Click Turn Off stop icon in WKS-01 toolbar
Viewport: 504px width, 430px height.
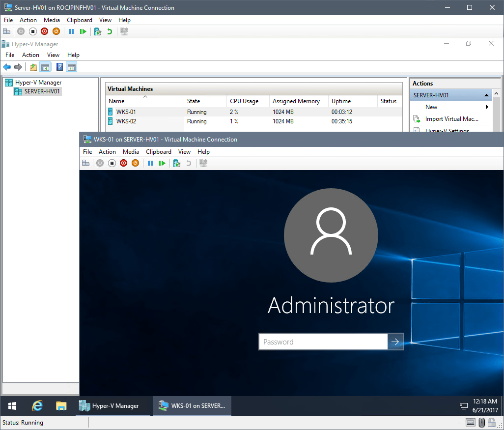click(112, 163)
